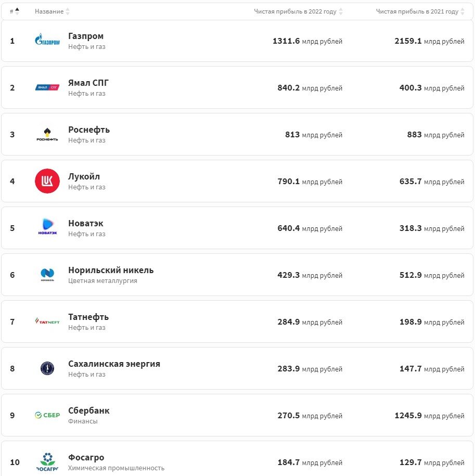Screen dimensions: 475x476
Task: Click the Yamal SPG logo
Action: [47, 87]
